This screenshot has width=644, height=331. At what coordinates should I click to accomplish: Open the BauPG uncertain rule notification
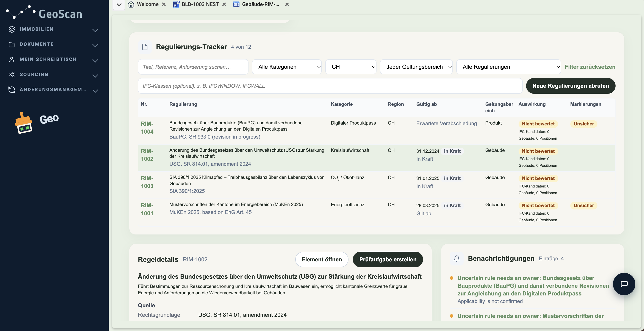533,286
